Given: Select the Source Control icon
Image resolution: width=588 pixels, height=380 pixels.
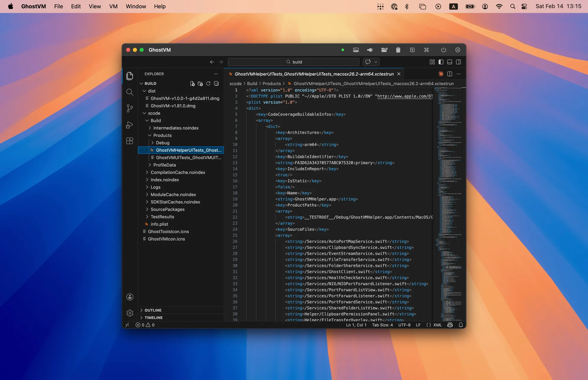Looking at the screenshot, I should pos(130,108).
